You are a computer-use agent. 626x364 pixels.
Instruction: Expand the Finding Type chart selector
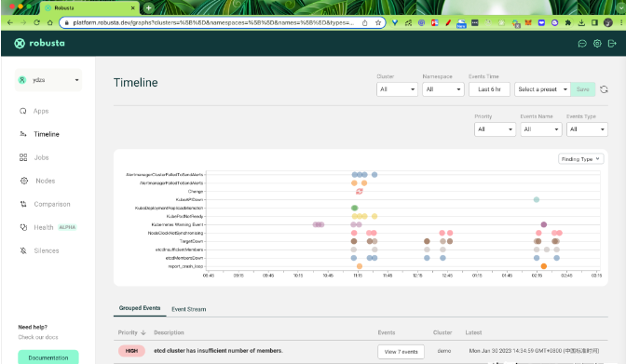[581, 159]
